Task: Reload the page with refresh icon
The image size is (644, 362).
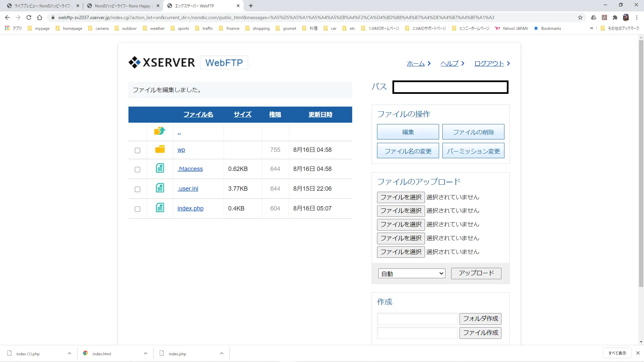Action: pyautogui.click(x=29, y=17)
